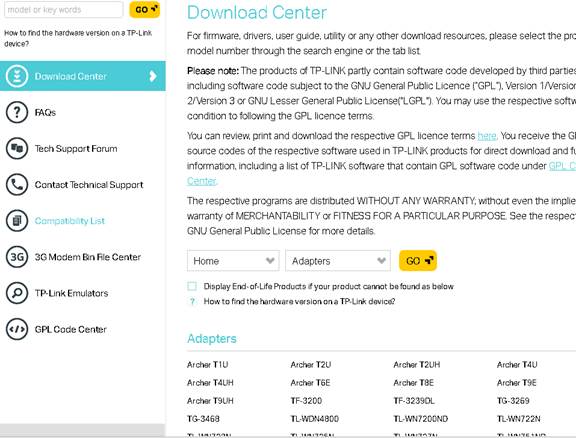Open the Compatibility List menu item
Image resolution: width=576 pixels, height=438 pixels.
pos(70,221)
